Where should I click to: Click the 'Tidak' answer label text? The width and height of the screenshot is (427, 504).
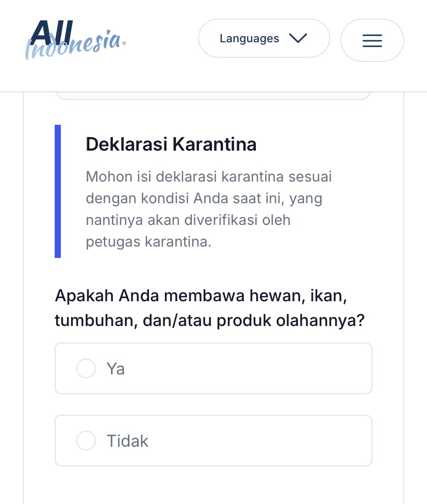[127, 441]
